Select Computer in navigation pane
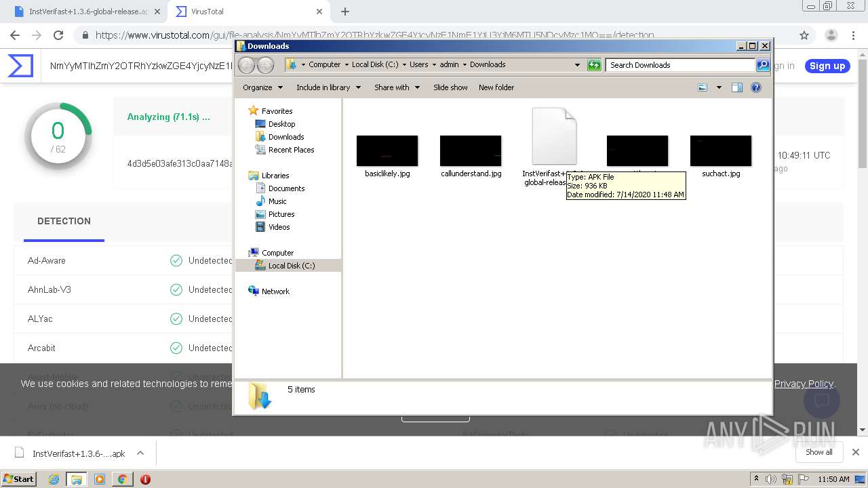 coord(277,253)
